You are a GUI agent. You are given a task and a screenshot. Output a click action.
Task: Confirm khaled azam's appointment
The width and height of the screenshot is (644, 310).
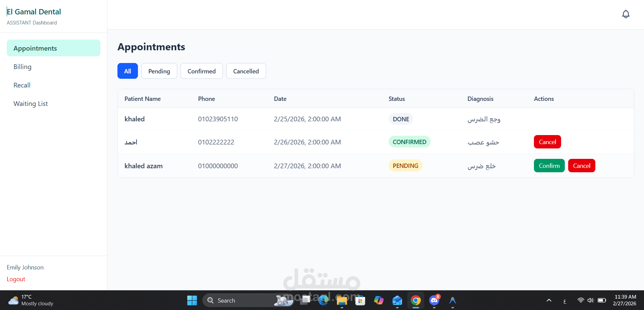pyautogui.click(x=549, y=166)
